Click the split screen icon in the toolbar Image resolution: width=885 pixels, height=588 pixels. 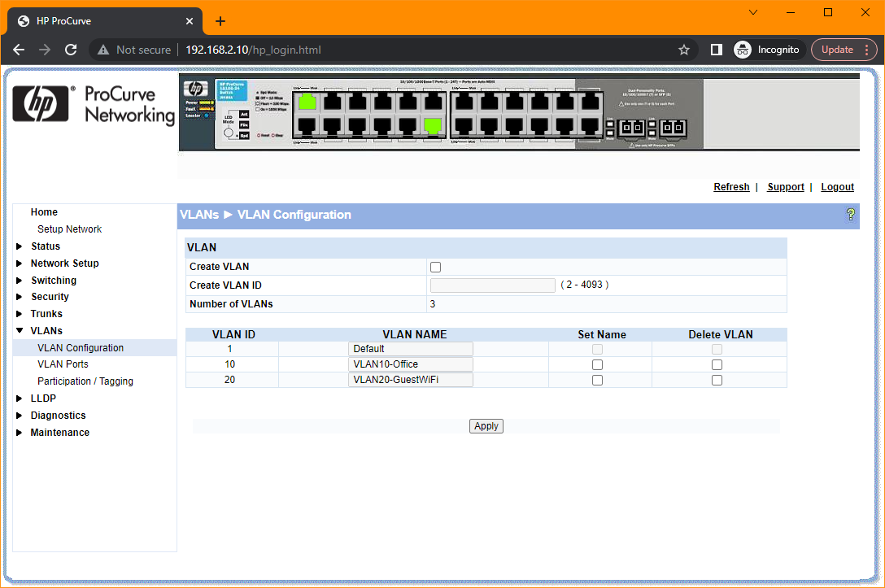click(715, 49)
